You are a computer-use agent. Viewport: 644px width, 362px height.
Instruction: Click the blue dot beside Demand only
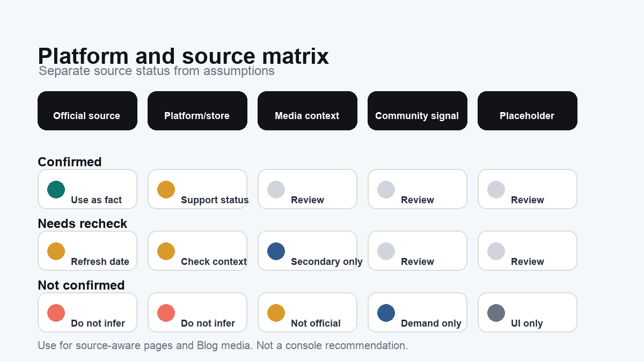coord(386,313)
